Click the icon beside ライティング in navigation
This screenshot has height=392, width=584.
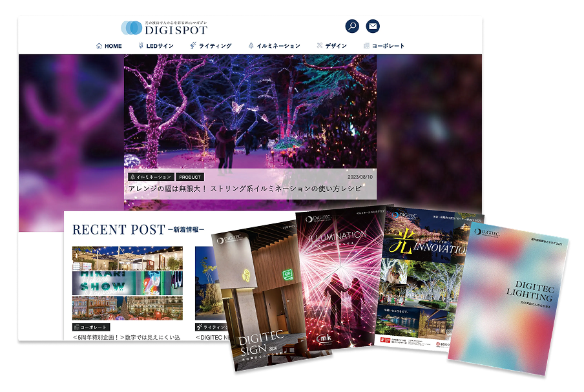[193, 46]
